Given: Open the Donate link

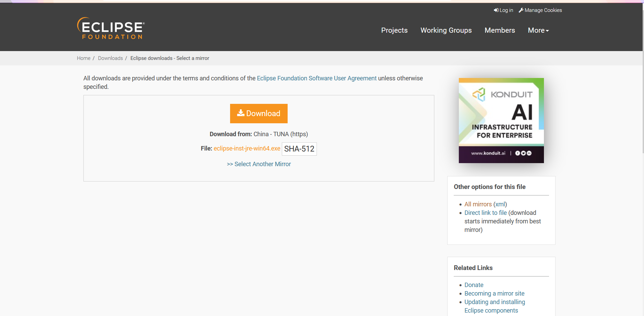Looking at the screenshot, I should click(x=474, y=285).
